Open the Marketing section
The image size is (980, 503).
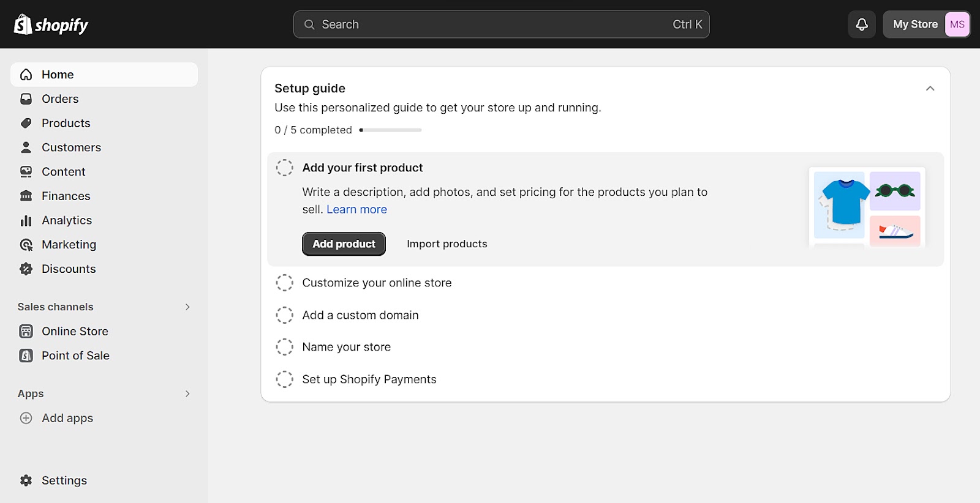point(68,244)
